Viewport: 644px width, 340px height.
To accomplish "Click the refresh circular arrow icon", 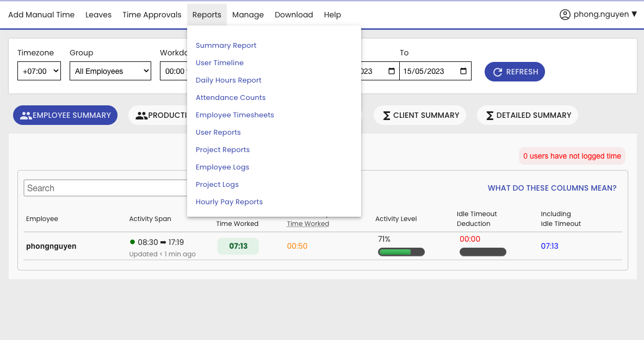I will tap(497, 72).
